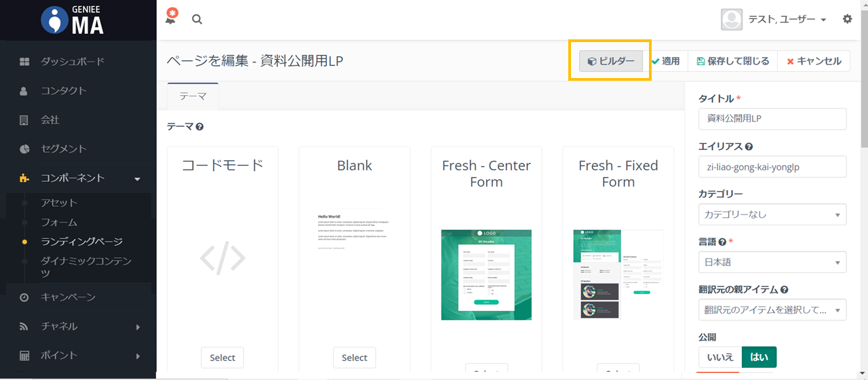This screenshot has height=380, width=868.
Task: Switch to the テーマ tab
Action: 193,96
